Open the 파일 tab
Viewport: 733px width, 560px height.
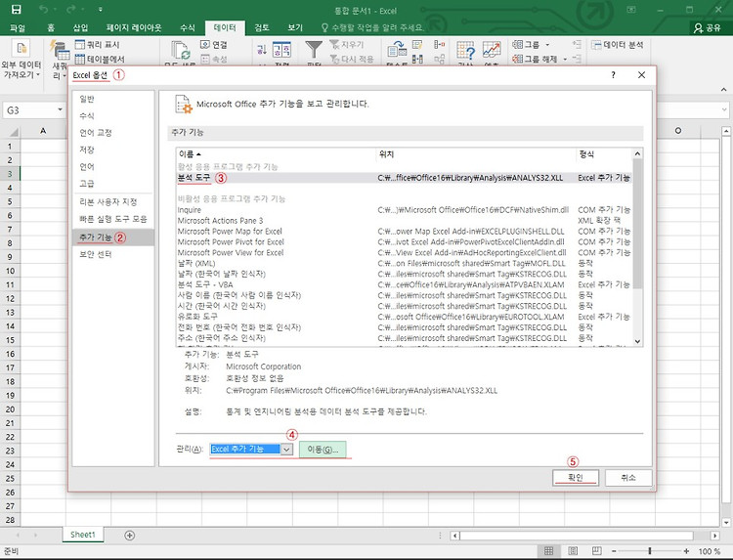click(18, 27)
